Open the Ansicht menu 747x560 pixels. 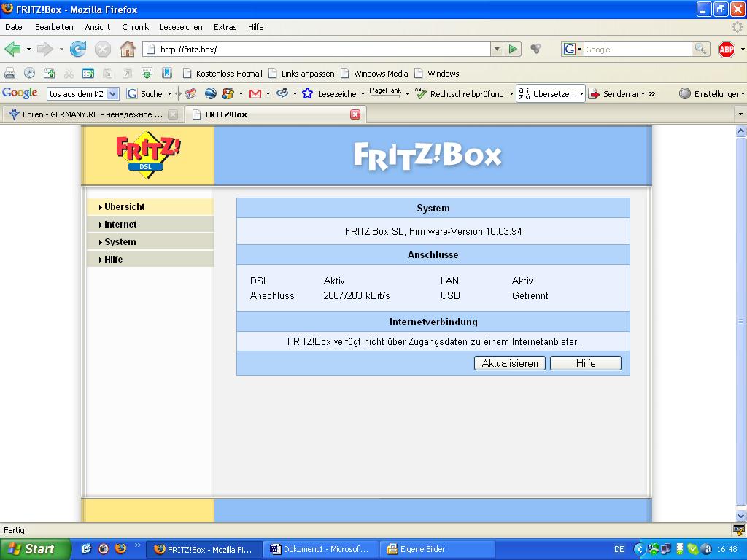pyautogui.click(x=98, y=27)
